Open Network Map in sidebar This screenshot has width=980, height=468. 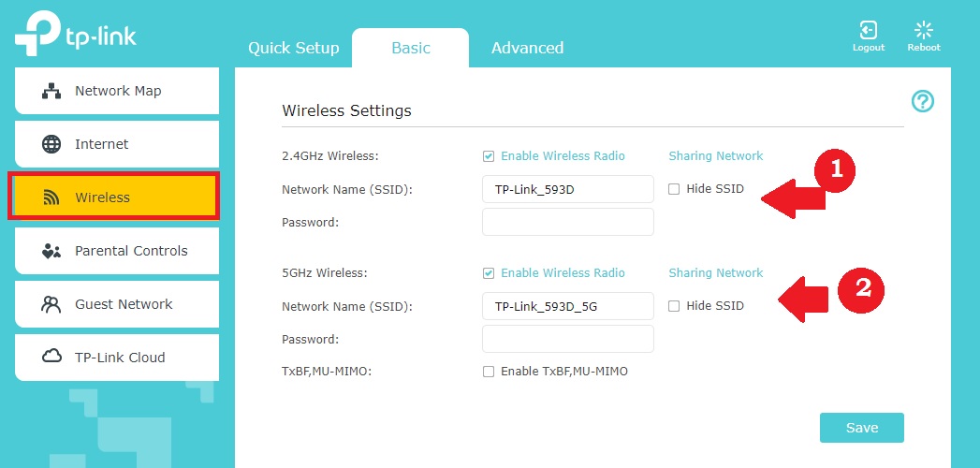117,91
